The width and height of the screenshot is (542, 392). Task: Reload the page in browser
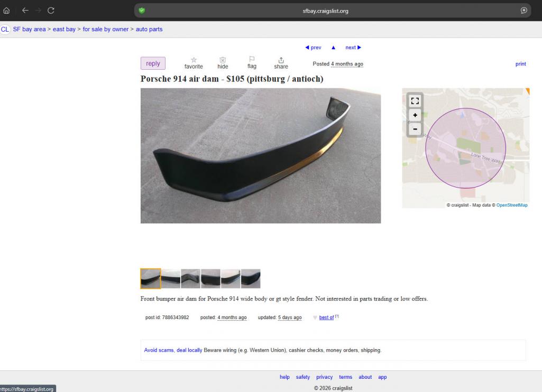tap(51, 11)
